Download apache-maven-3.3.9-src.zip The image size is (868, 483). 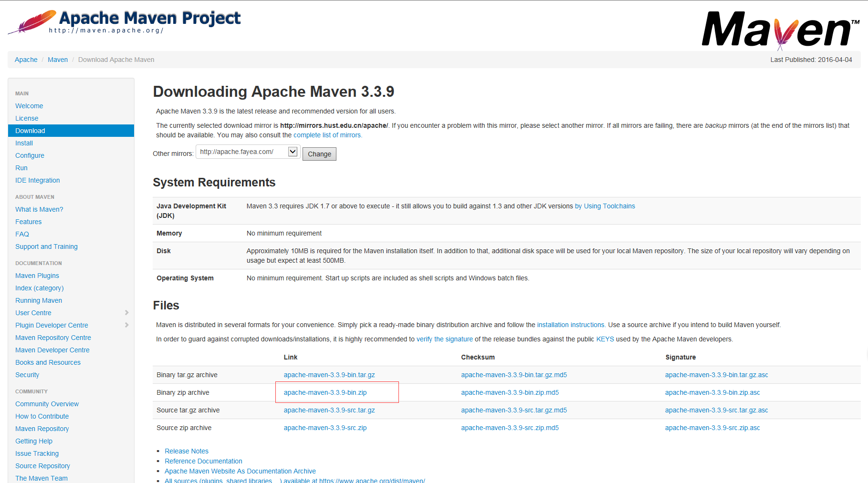click(325, 428)
